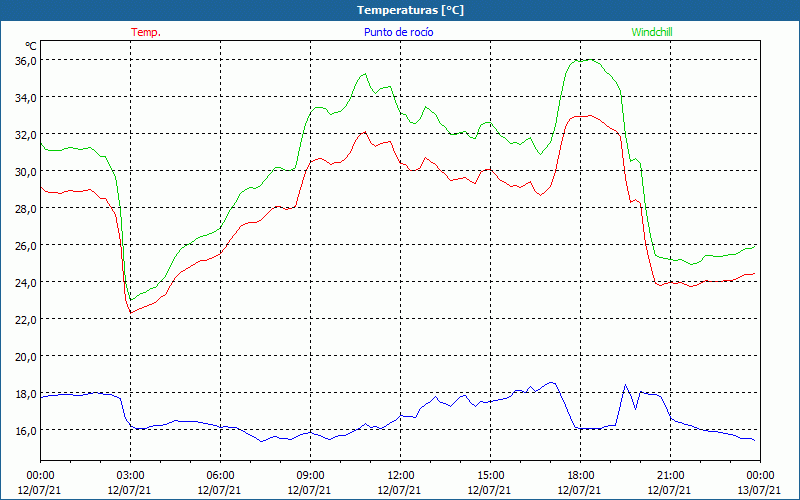This screenshot has height=500, width=800.
Task: Click the Temperaturas [°C] chart title
Action: [410, 10]
